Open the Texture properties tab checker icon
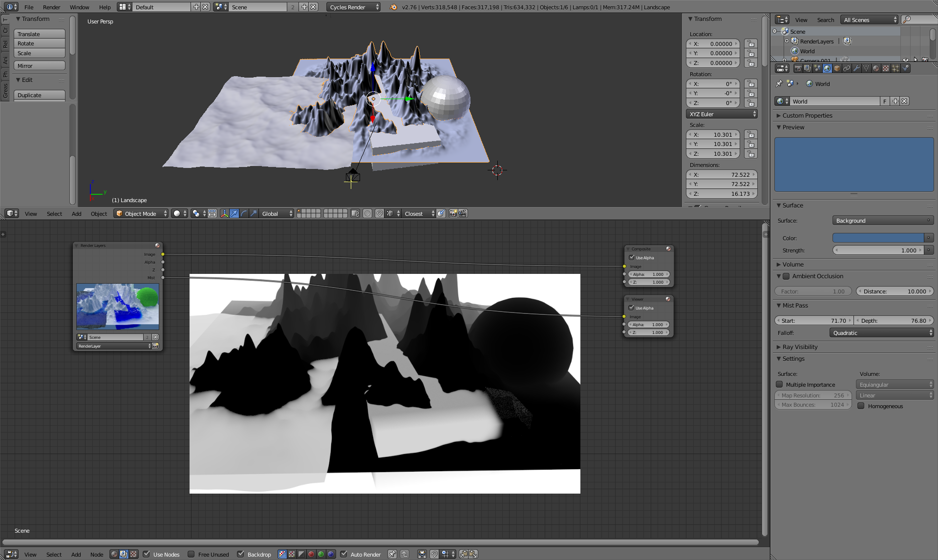The image size is (938, 560). pyautogui.click(x=886, y=68)
